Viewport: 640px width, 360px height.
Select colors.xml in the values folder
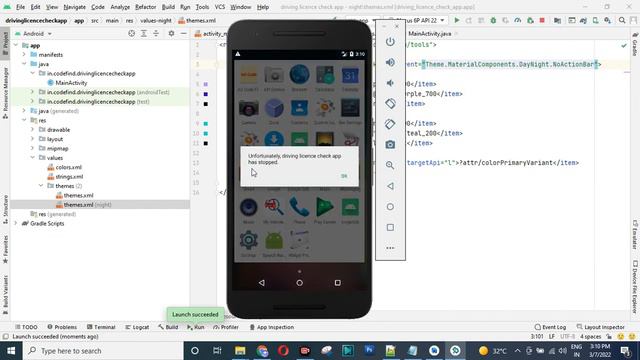pos(64,167)
